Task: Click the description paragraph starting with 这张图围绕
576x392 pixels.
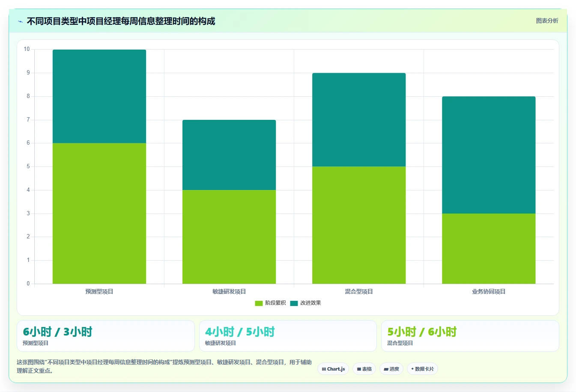Action: point(164,366)
